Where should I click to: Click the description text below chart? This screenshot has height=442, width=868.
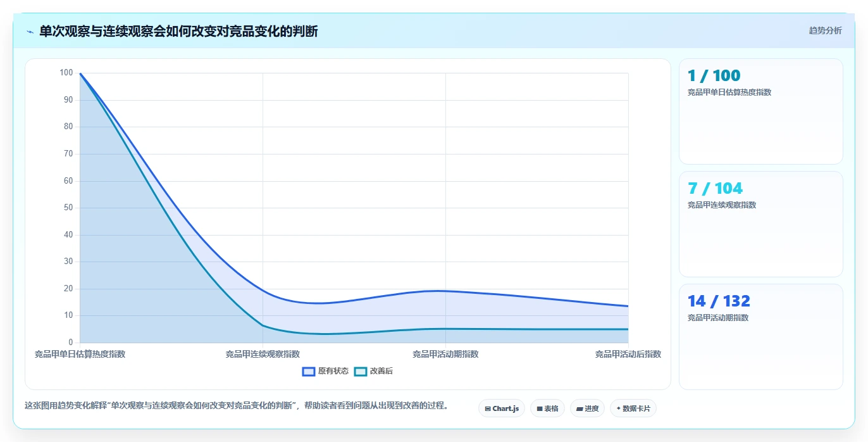point(237,406)
